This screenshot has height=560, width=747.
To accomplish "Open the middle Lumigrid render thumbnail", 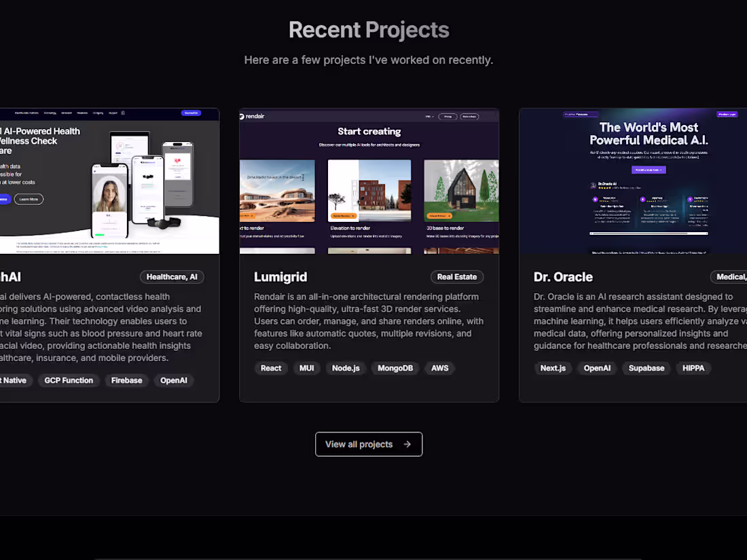I will point(369,190).
